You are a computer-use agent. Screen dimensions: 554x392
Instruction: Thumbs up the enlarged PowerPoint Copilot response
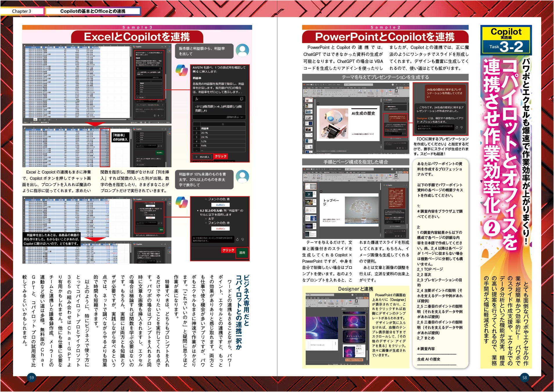457,127
